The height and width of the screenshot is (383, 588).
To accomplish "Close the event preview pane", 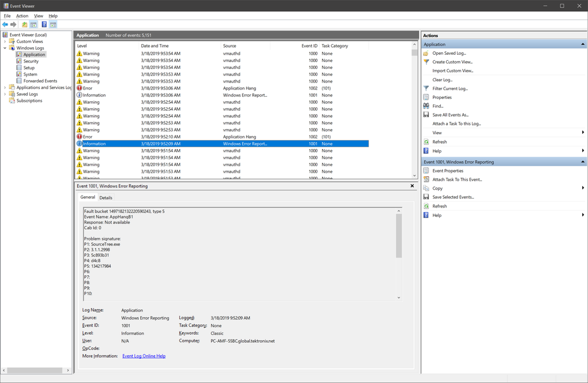I will coord(412,186).
